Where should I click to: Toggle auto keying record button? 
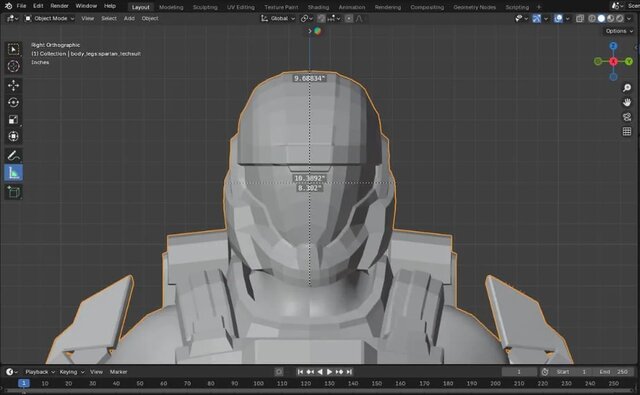coord(279,372)
